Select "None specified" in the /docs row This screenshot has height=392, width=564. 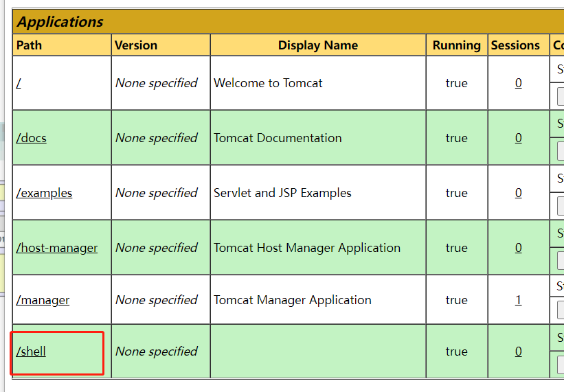(x=157, y=138)
